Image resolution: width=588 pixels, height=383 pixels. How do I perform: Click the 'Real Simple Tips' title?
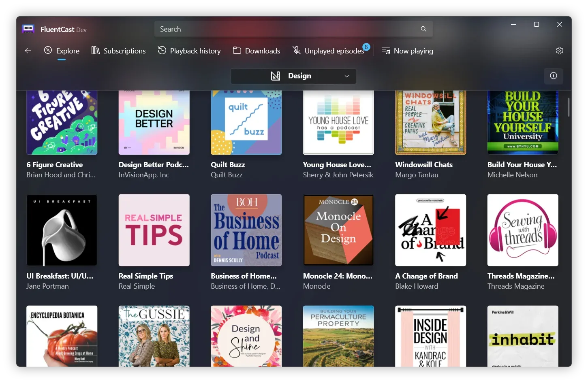[x=146, y=276]
